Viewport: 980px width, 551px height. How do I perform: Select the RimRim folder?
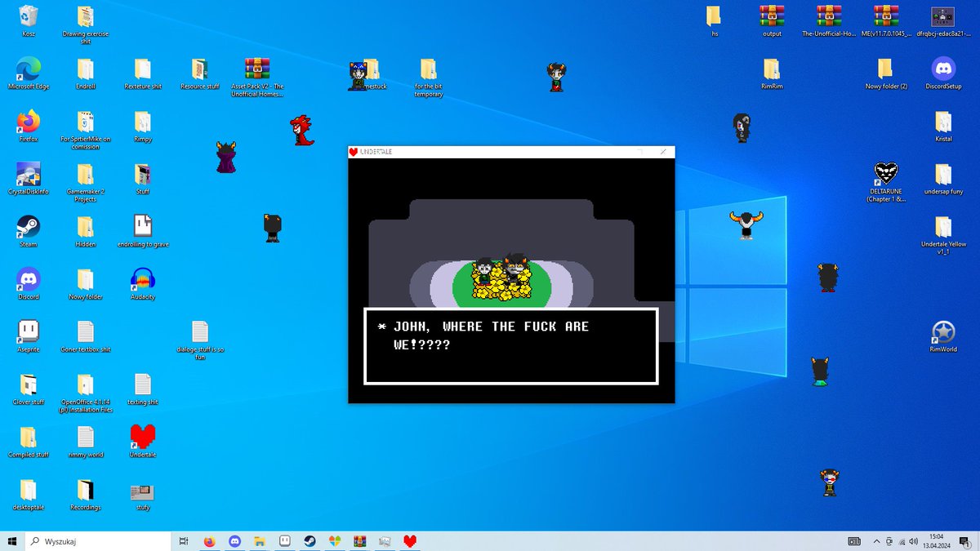(x=772, y=73)
